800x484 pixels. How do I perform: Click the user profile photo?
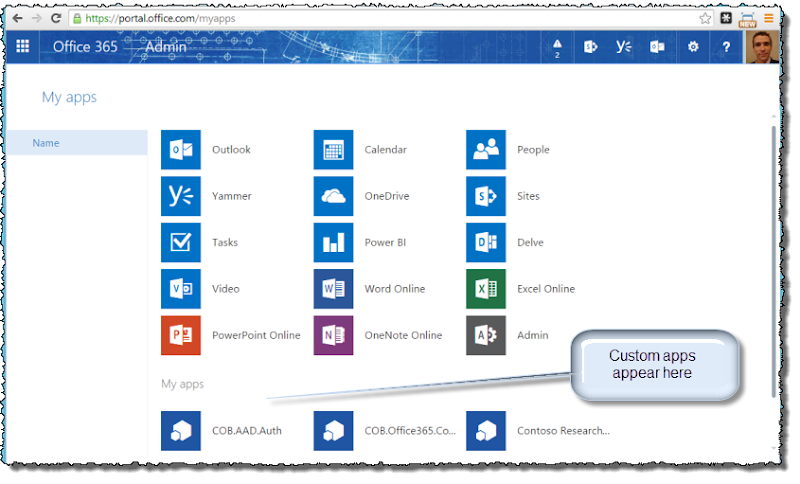(x=762, y=46)
